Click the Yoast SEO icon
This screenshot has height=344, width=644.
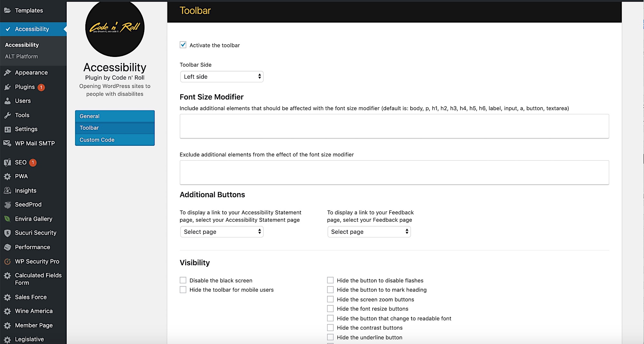(7, 163)
